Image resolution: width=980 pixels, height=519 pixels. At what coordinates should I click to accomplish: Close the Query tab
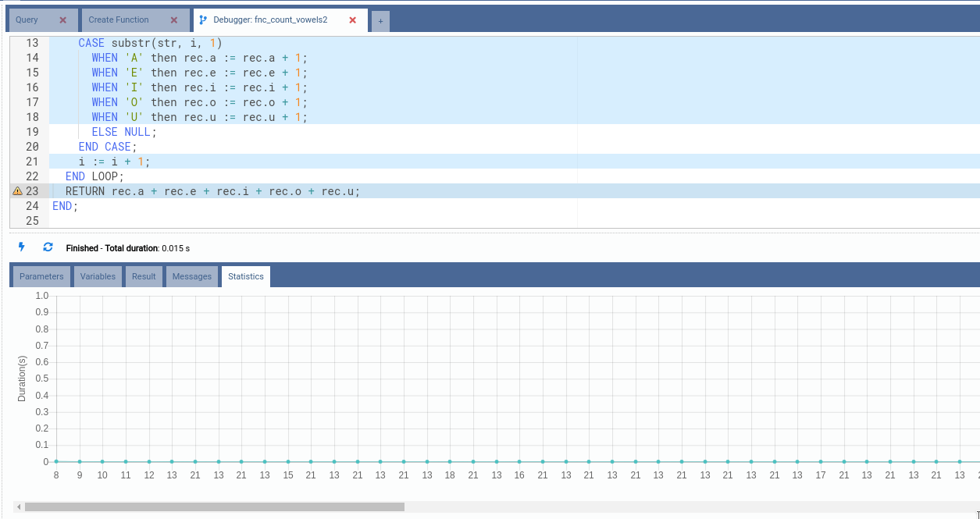pos(63,20)
